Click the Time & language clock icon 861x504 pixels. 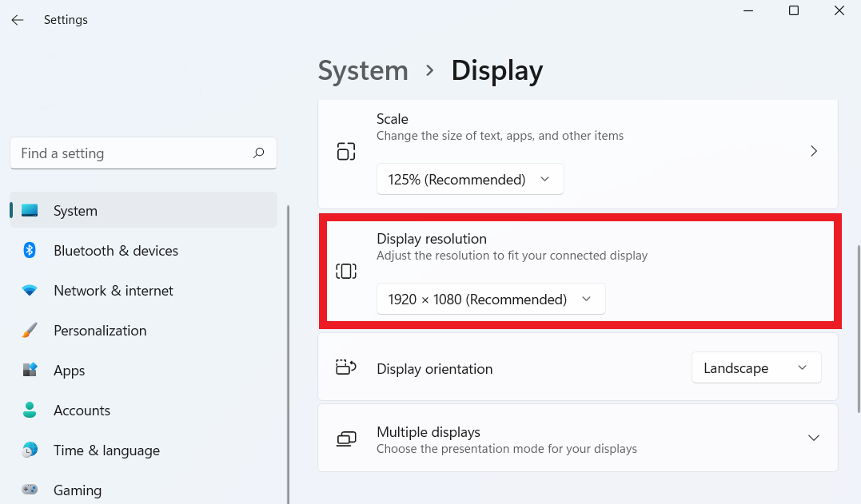tap(30, 450)
